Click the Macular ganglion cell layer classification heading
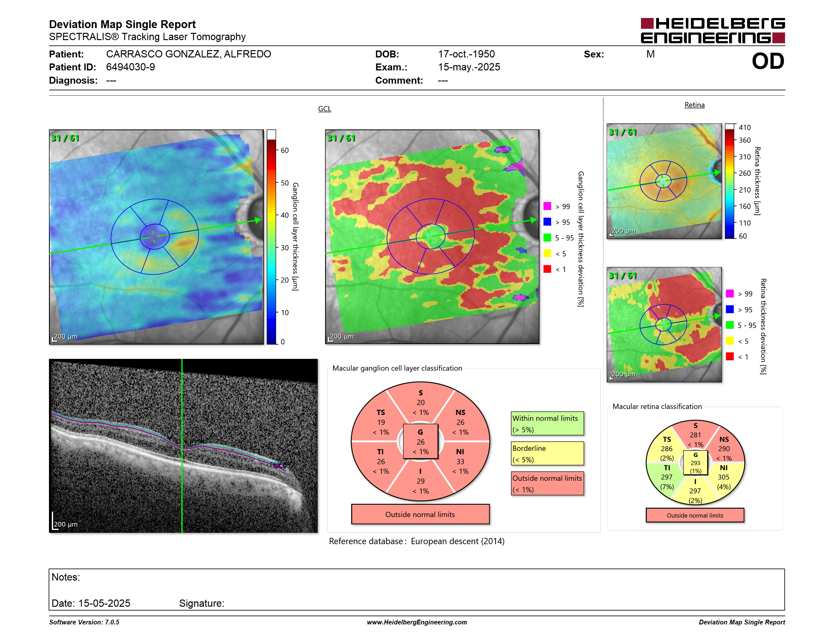 click(x=397, y=368)
